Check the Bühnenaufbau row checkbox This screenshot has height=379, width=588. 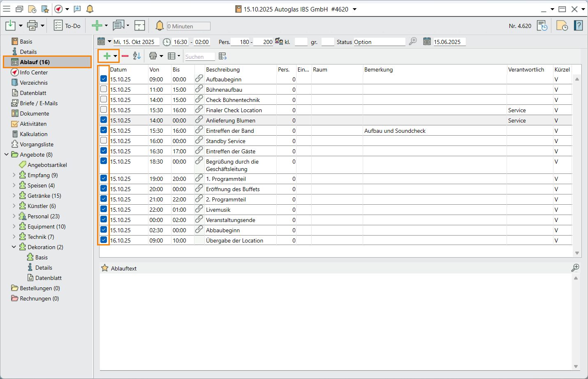(x=104, y=89)
